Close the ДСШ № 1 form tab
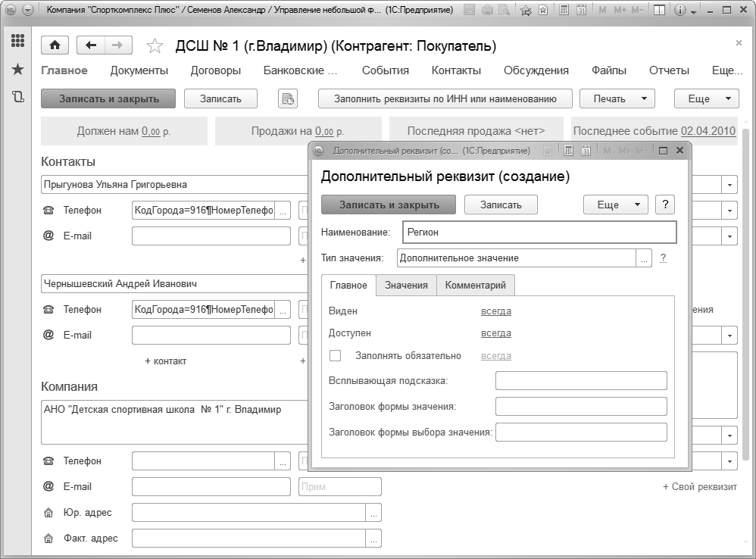Screen dimensions: 756x559 coord(739,43)
